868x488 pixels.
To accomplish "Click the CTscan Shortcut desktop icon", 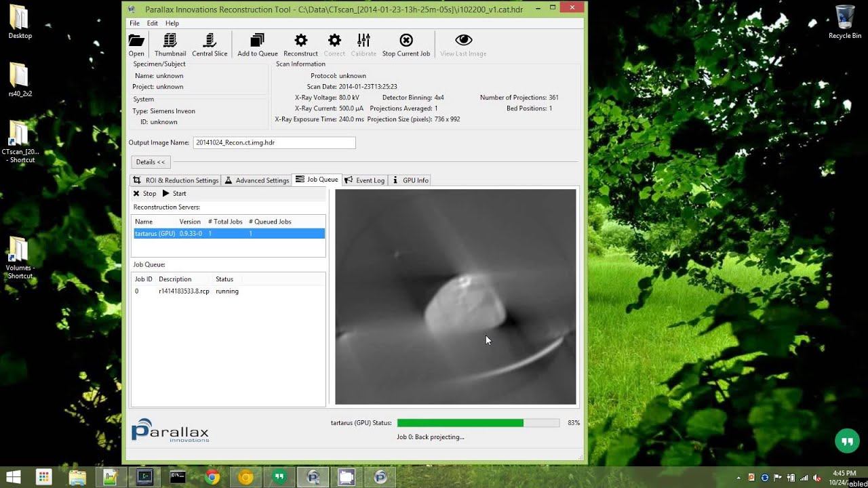I will [20, 142].
